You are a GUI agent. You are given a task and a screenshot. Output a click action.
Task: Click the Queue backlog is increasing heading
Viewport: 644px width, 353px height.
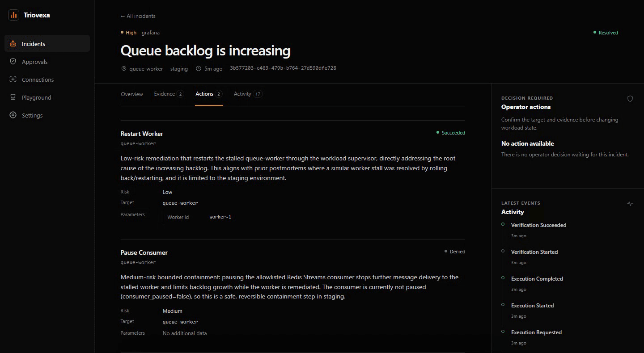pyautogui.click(x=206, y=50)
